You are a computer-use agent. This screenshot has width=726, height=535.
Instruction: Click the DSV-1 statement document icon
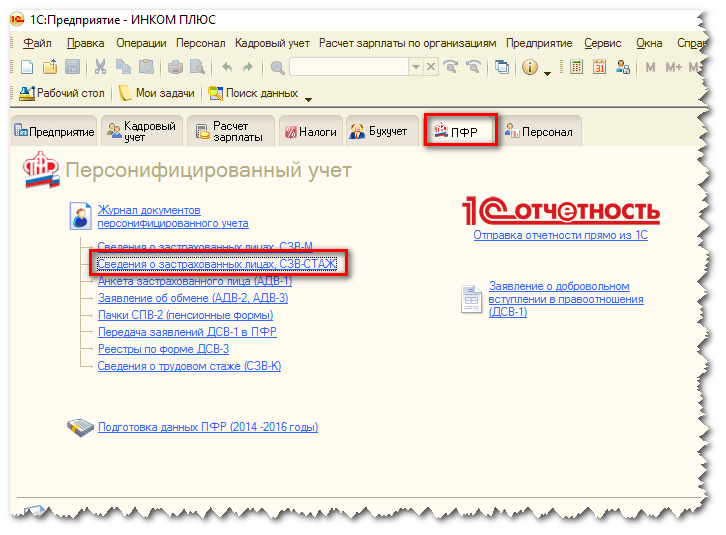point(471,299)
